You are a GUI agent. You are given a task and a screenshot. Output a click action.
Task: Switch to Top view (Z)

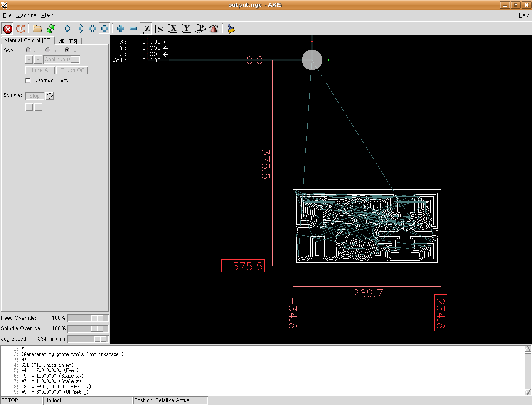pos(146,29)
